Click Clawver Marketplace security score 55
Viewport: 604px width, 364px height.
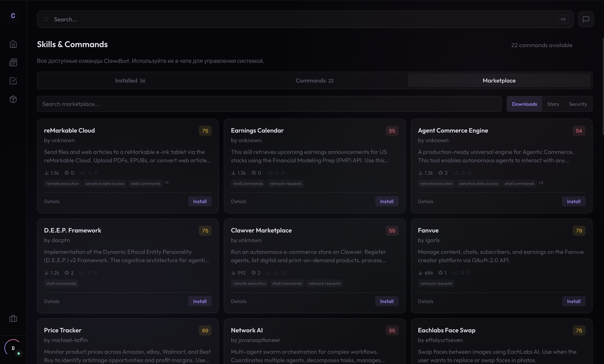[392, 231]
